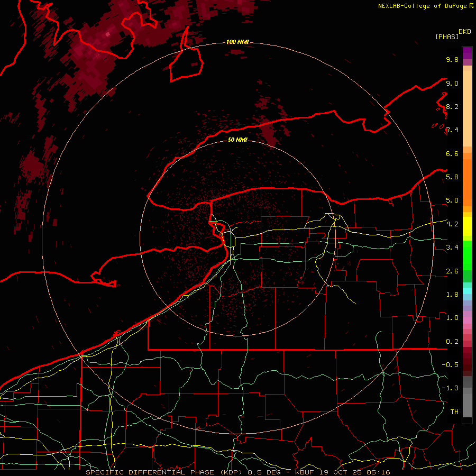Image resolution: width=476 pixels, height=476 pixels.
Task: Pick the peach swatch beside the 9.0 value
Action: [467, 84]
